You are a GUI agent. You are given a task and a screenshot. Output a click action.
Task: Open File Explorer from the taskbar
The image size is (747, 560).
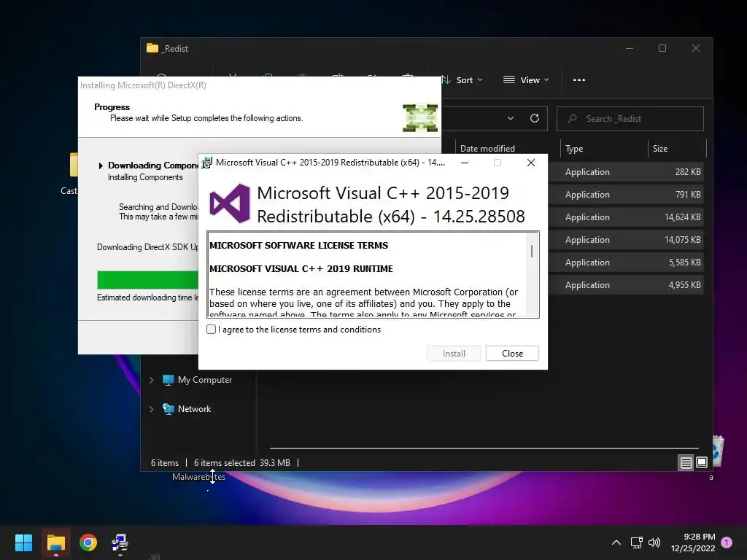55,542
